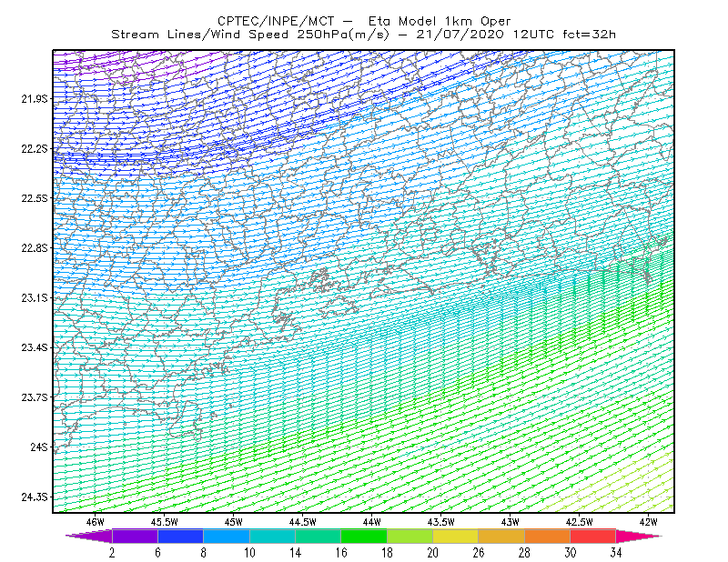The height and width of the screenshot is (562, 728).
Task: Click the '46W' longitude label
Action: (x=96, y=522)
